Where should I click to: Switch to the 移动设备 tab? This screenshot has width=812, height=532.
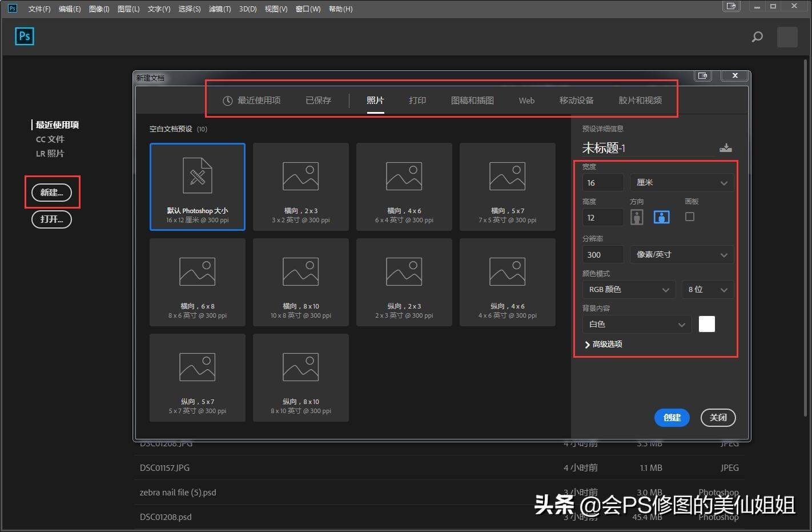576,101
